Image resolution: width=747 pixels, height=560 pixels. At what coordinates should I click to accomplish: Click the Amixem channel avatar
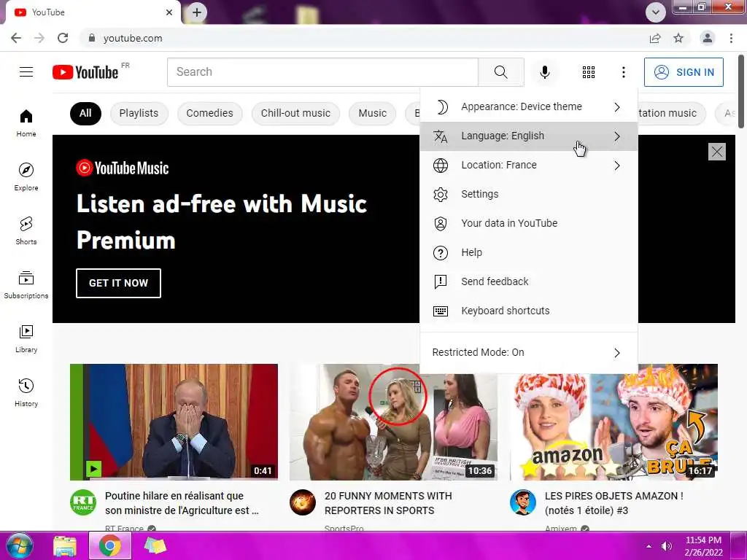click(x=522, y=502)
